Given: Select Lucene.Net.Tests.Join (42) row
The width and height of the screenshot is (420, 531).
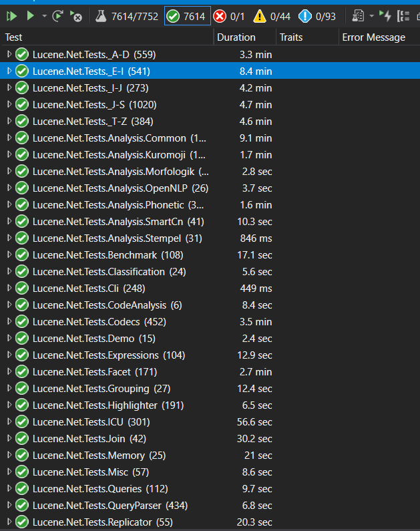Looking at the screenshot, I should (x=210, y=439).
